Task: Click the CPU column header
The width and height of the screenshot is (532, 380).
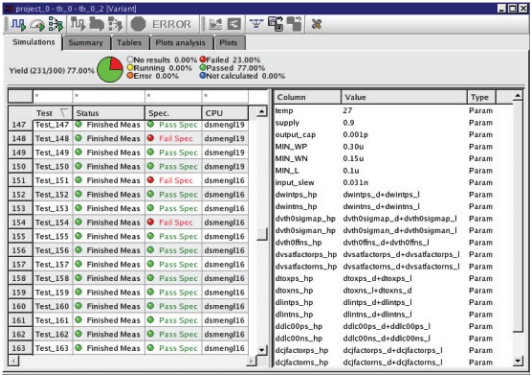Action: pos(225,113)
